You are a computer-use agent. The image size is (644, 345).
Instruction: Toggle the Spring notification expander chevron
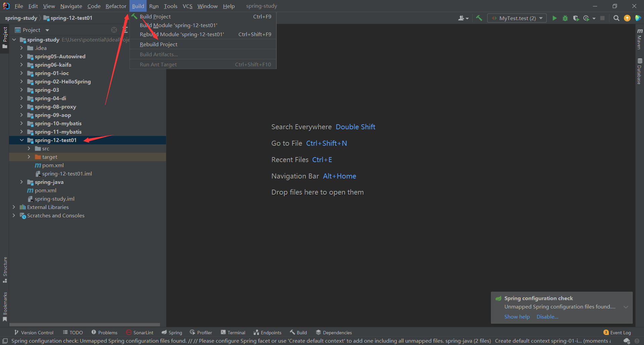(x=626, y=307)
